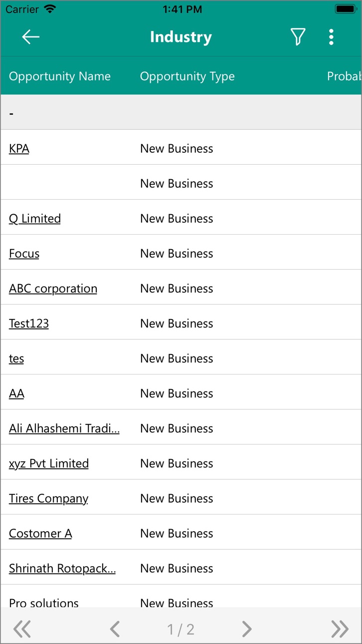Open the Test123 opportunity link

point(29,323)
